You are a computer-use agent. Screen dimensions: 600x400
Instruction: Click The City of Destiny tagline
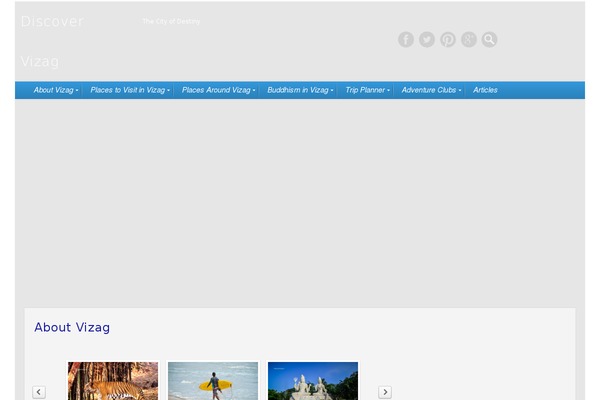[x=171, y=21]
